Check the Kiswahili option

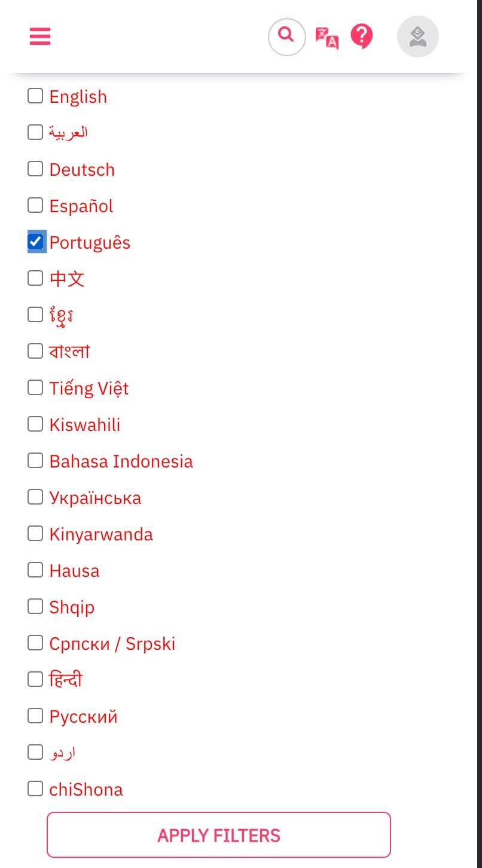[35, 424]
